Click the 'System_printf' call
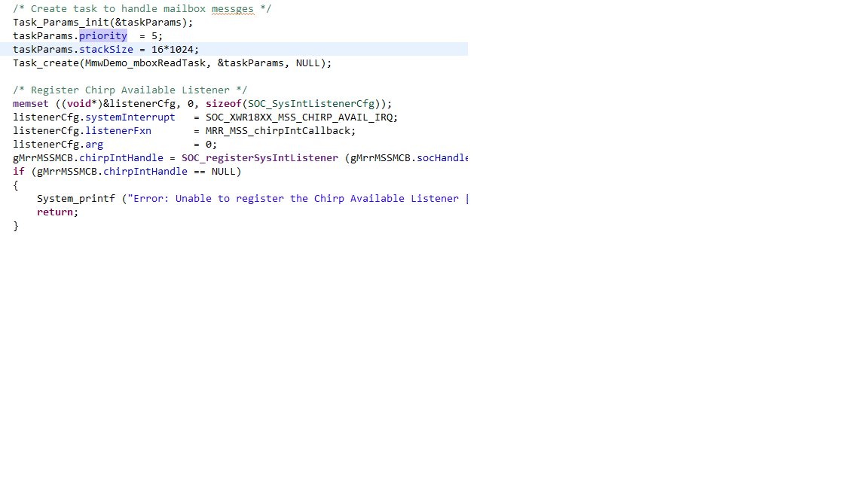The width and height of the screenshot is (868, 488). click(x=76, y=199)
